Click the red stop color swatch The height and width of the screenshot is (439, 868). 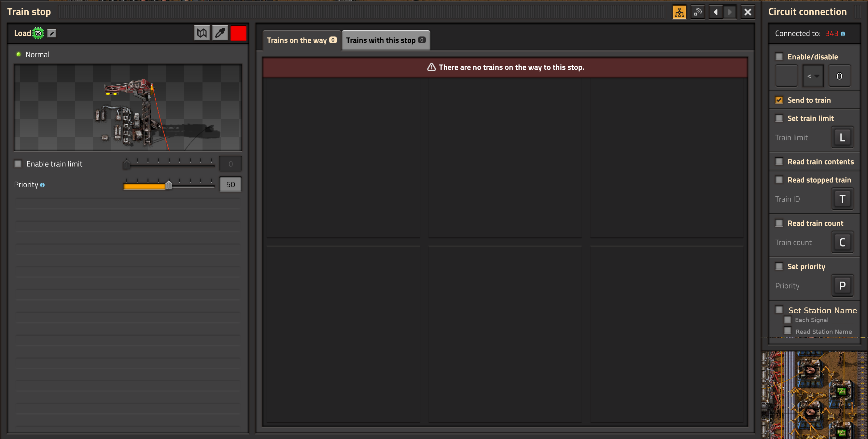(x=238, y=33)
